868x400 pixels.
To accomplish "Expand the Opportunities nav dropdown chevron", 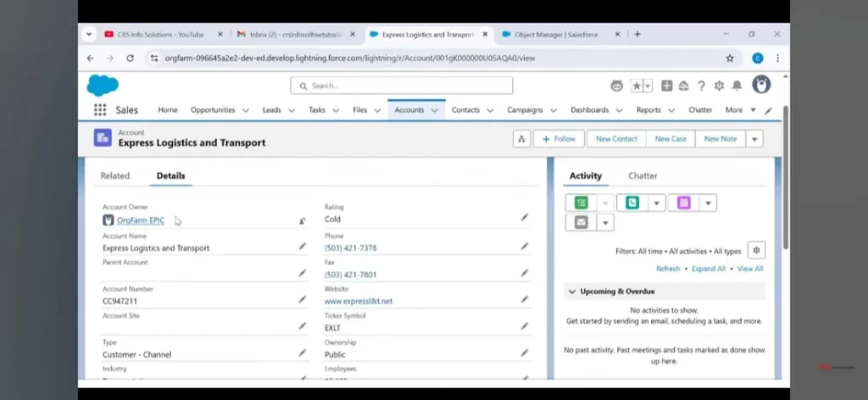I will pos(246,110).
